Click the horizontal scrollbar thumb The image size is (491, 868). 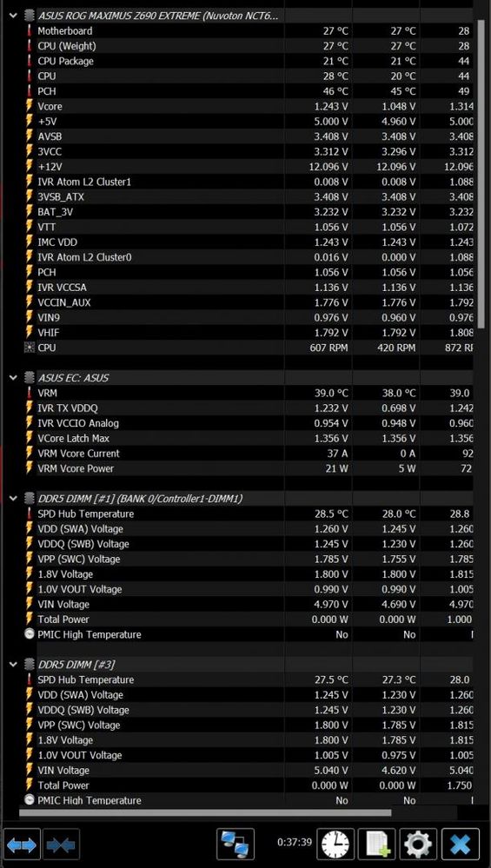point(205,813)
